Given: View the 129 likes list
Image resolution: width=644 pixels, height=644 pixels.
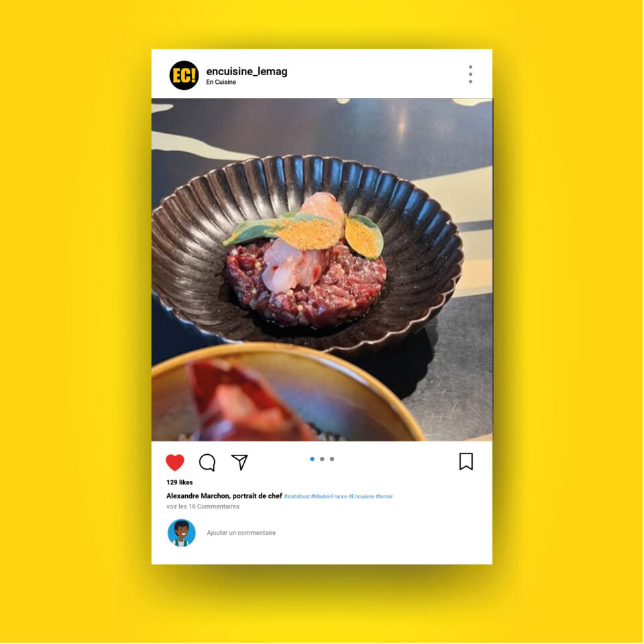Looking at the screenshot, I should (180, 482).
